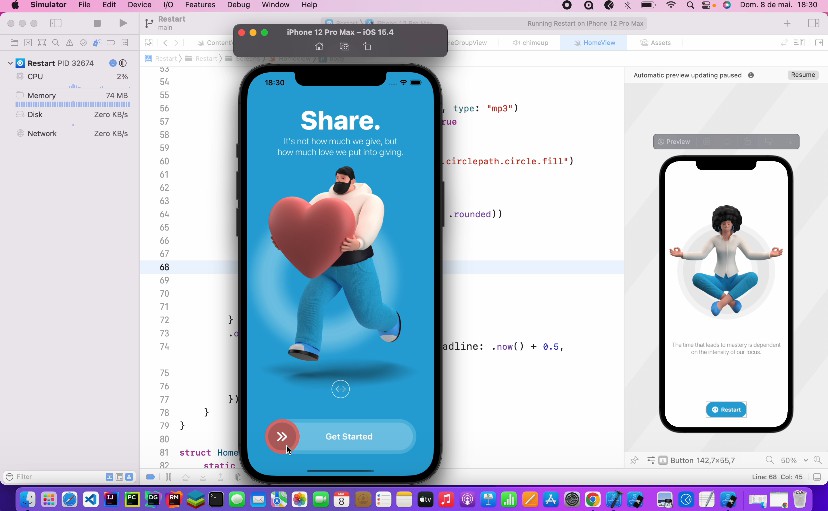This screenshot has height=511, width=828.
Task: Rotate the simulator device
Action: (367, 46)
